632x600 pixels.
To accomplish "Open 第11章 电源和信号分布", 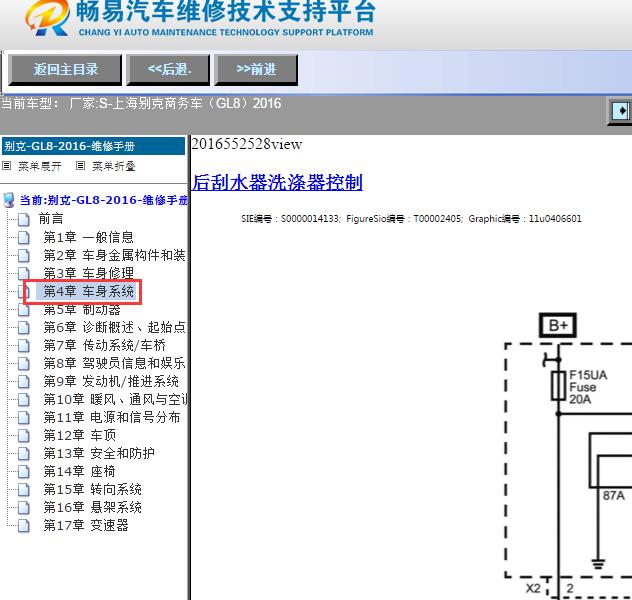I will [x=112, y=417].
